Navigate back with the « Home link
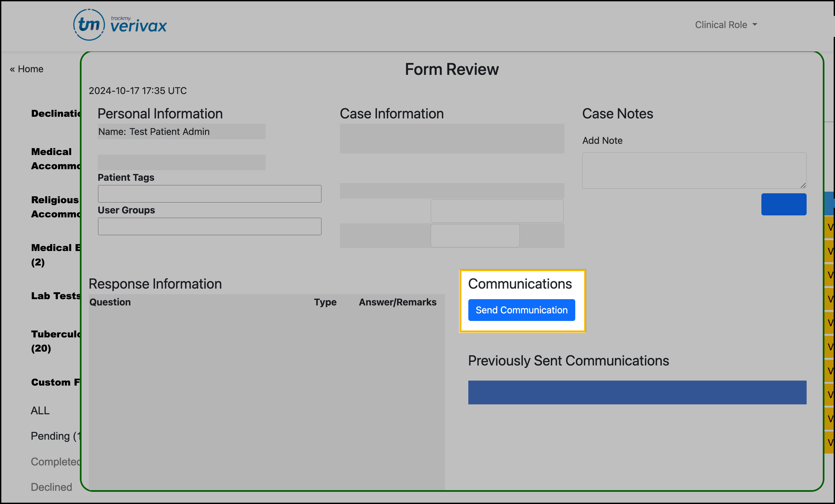The width and height of the screenshot is (835, 504). click(26, 69)
